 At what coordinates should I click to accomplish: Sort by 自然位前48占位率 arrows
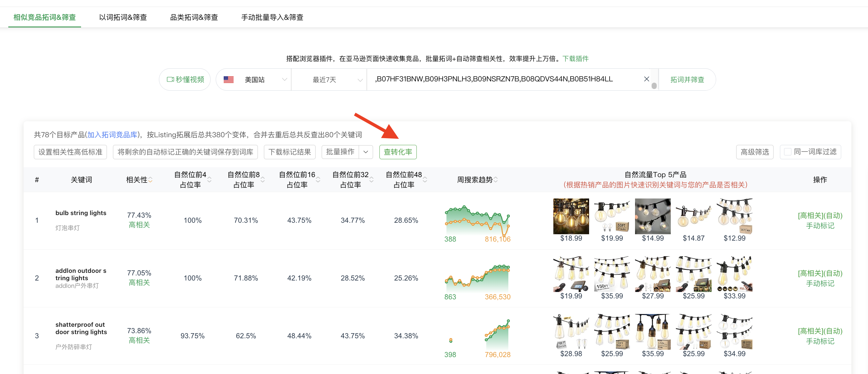coord(425,180)
